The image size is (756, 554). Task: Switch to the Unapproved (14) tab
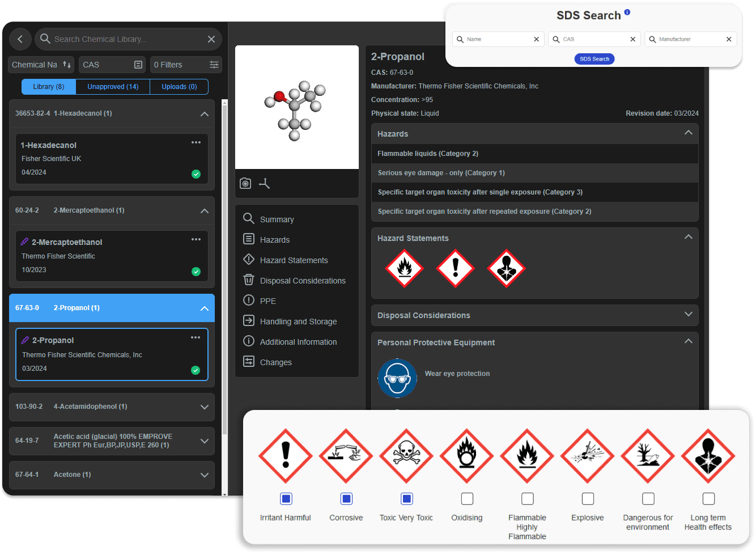[x=113, y=87]
